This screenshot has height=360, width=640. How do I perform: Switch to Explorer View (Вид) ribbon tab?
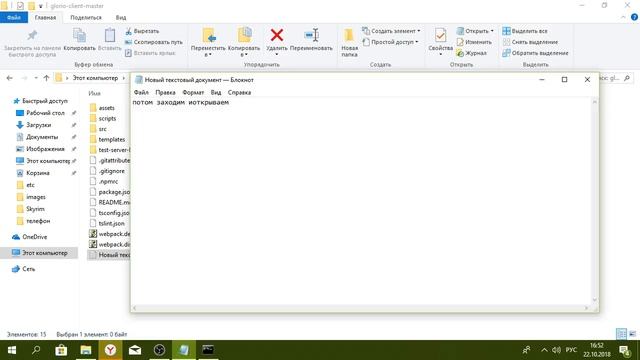(x=121, y=18)
